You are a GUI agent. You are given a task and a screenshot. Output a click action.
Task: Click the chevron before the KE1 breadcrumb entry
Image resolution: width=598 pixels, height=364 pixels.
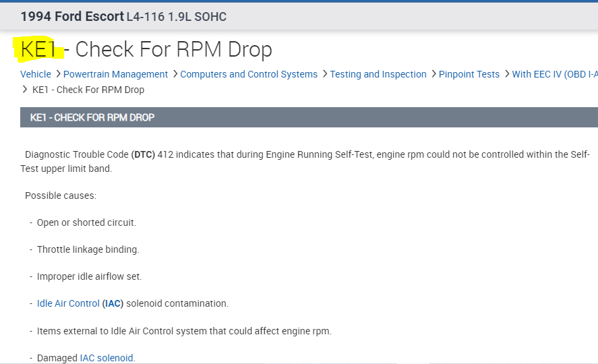[x=26, y=90]
